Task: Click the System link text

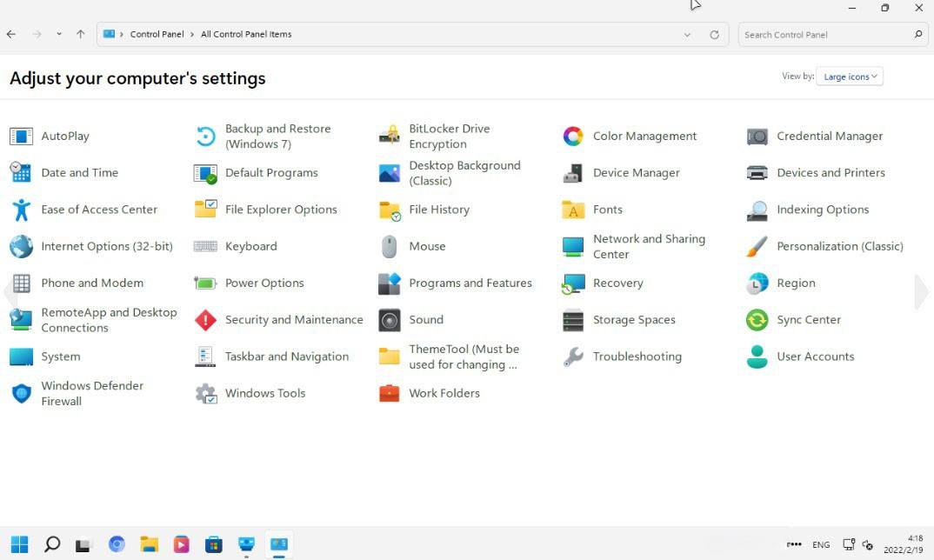Action: [61, 357]
